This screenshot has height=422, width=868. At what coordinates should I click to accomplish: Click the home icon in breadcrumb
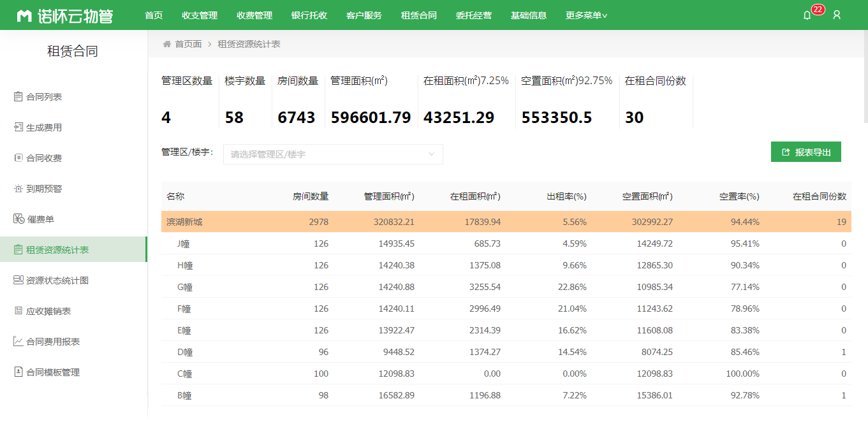tap(167, 44)
